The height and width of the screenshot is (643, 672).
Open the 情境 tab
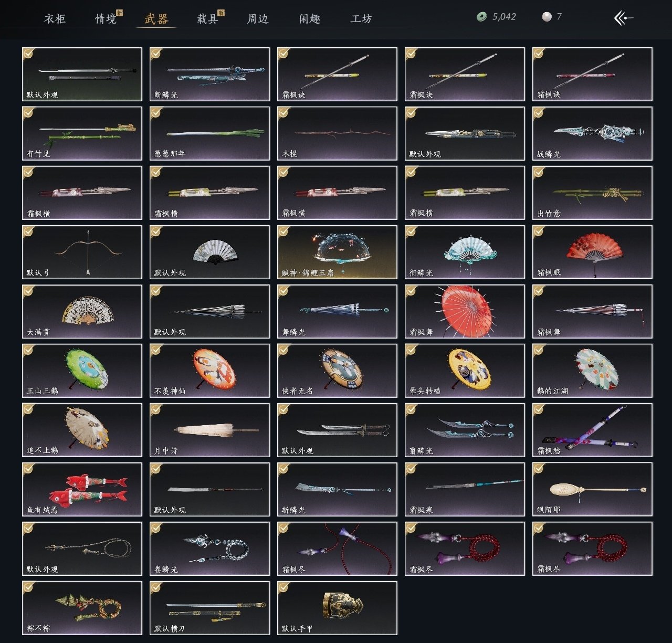pyautogui.click(x=106, y=19)
